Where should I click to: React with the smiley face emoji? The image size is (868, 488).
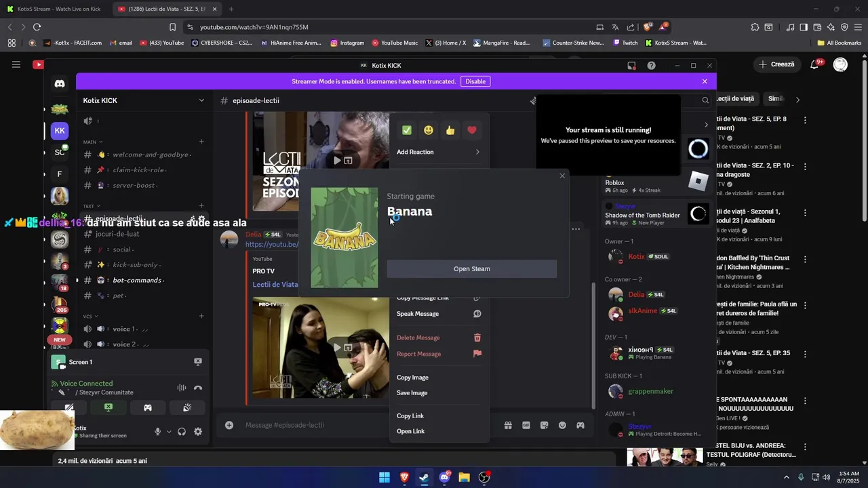pos(429,130)
